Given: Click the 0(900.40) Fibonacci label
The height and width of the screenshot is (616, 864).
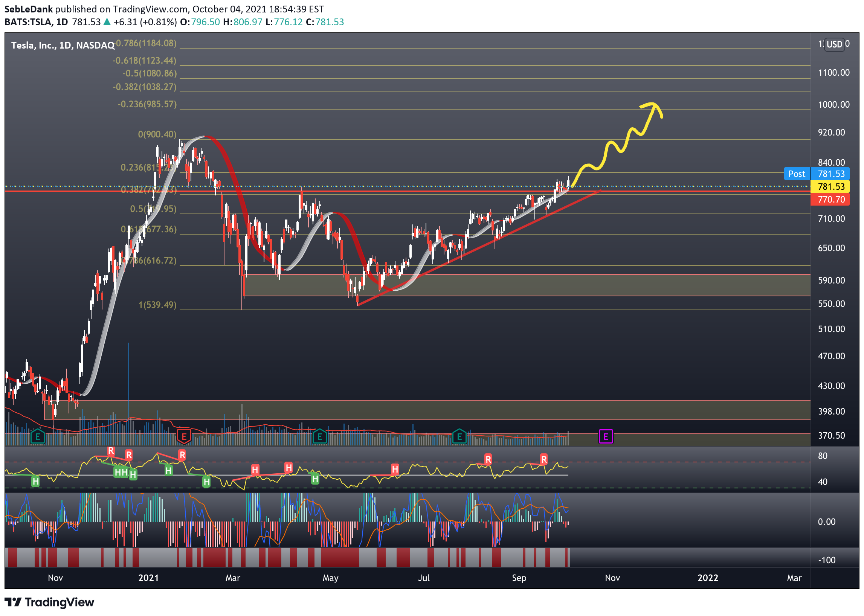Looking at the screenshot, I should [x=157, y=134].
